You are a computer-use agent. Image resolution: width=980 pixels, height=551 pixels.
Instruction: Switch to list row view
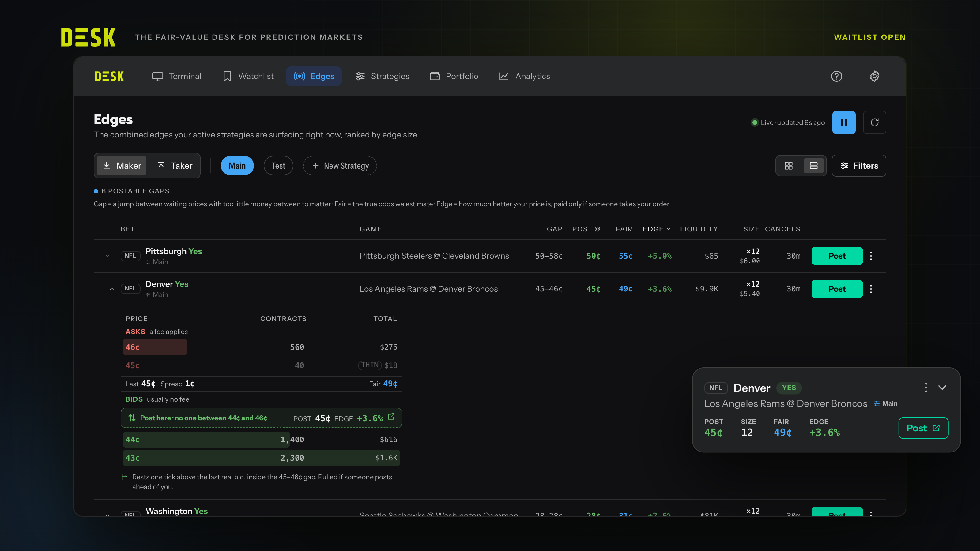813,166
